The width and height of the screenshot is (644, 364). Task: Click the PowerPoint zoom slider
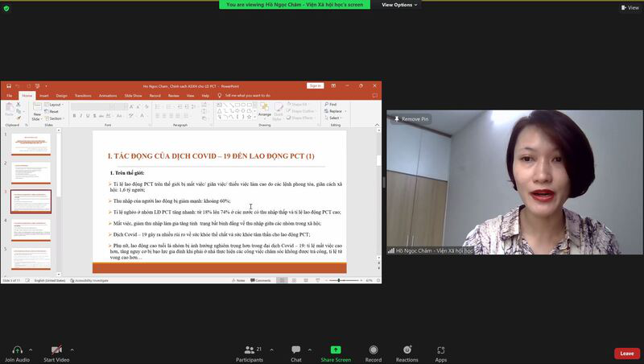tap(338, 280)
